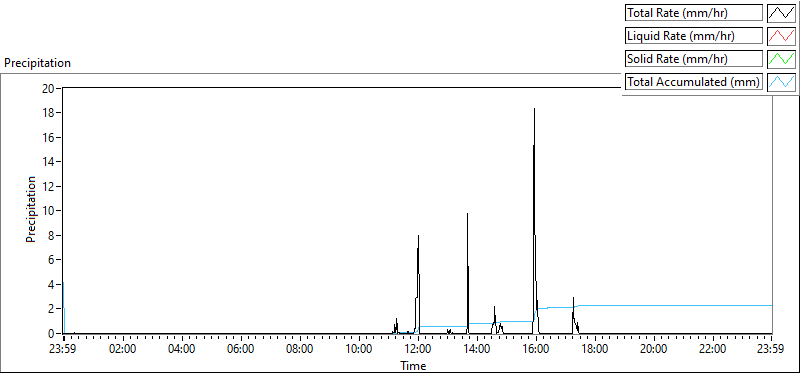Select the Solid Rate (mm/hr) legend label

(x=694, y=59)
